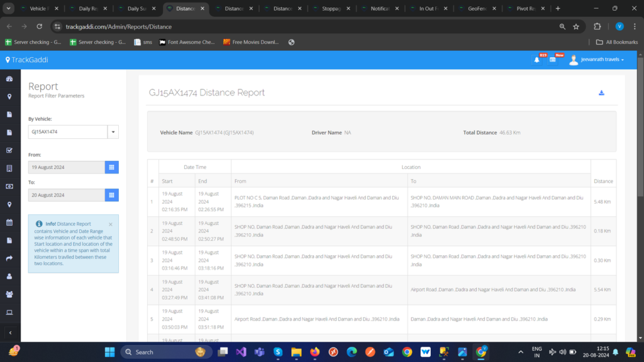Open the browser extensions icon
This screenshot has width=644, height=362.
pyautogui.click(x=597, y=26)
